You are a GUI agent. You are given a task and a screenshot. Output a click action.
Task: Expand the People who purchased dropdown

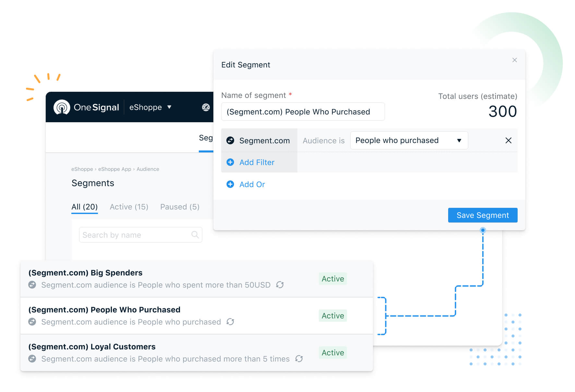point(409,140)
